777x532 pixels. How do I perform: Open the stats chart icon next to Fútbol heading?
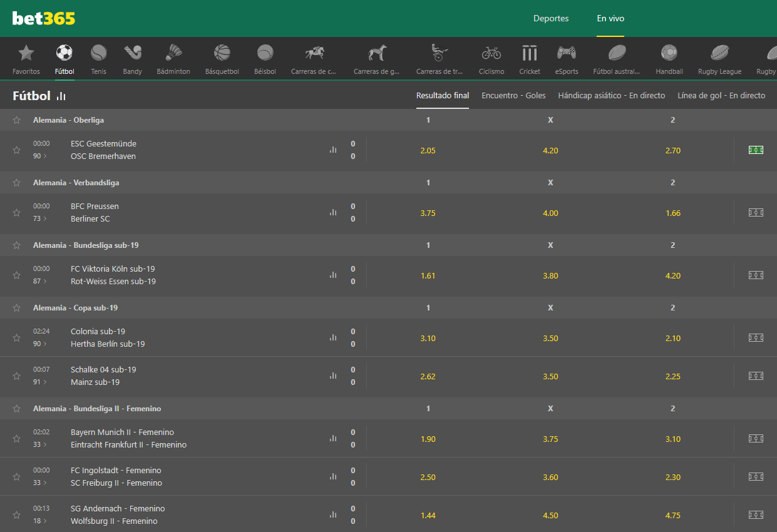point(61,96)
